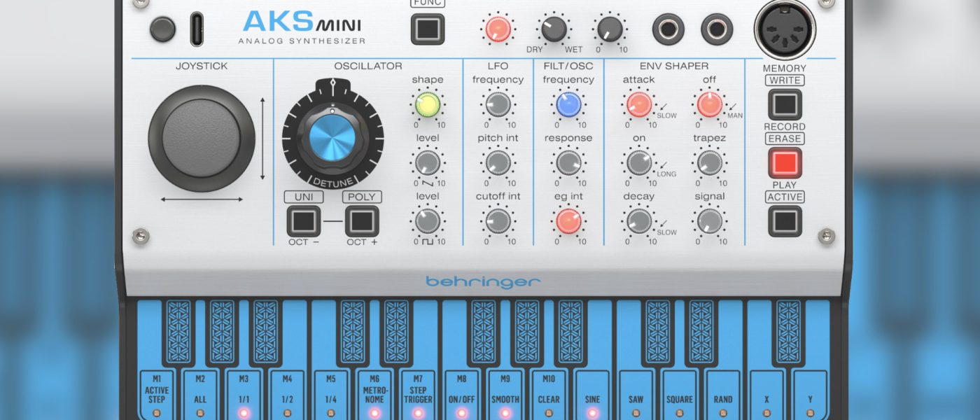Viewport: 980px width, 420px height.
Task: Click the joystick controller
Action: tap(202, 138)
